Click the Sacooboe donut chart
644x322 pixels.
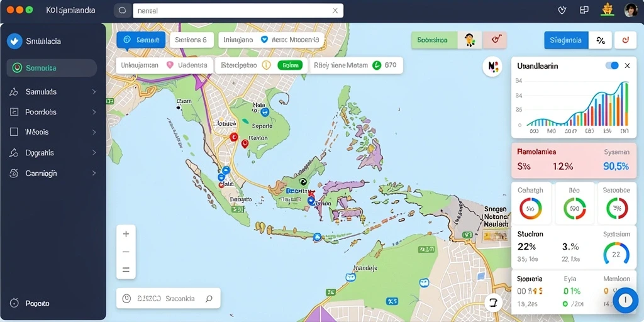point(617,208)
